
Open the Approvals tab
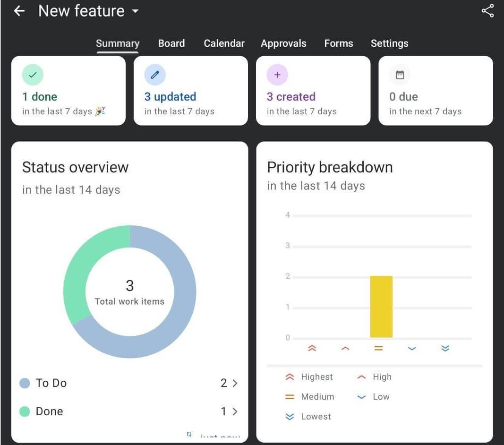[x=283, y=43]
